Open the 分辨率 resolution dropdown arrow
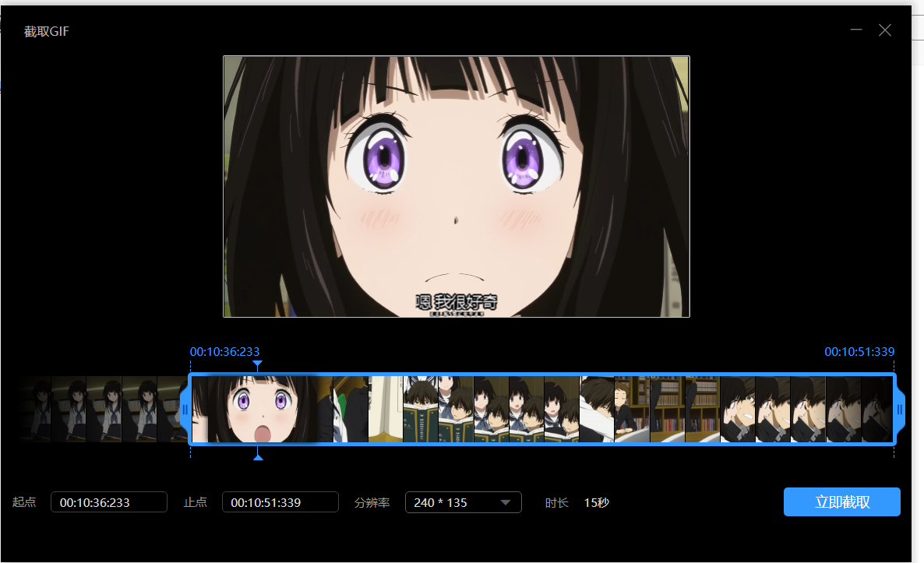The image size is (924, 563). pyautogui.click(x=505, y=502)
